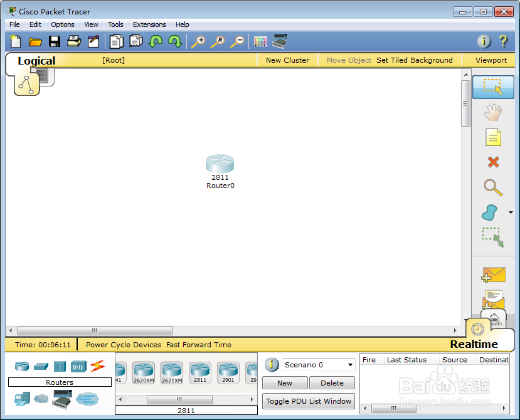The image size is (520, 420).
Task: Choose the Inspect magnifier tool
Action: [x=493, y=187]
